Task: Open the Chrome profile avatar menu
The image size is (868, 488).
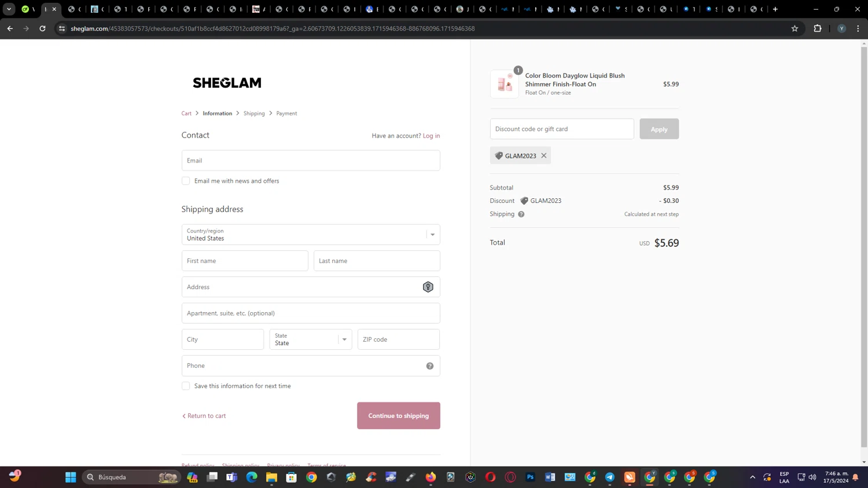Action: tap(841, 28)
